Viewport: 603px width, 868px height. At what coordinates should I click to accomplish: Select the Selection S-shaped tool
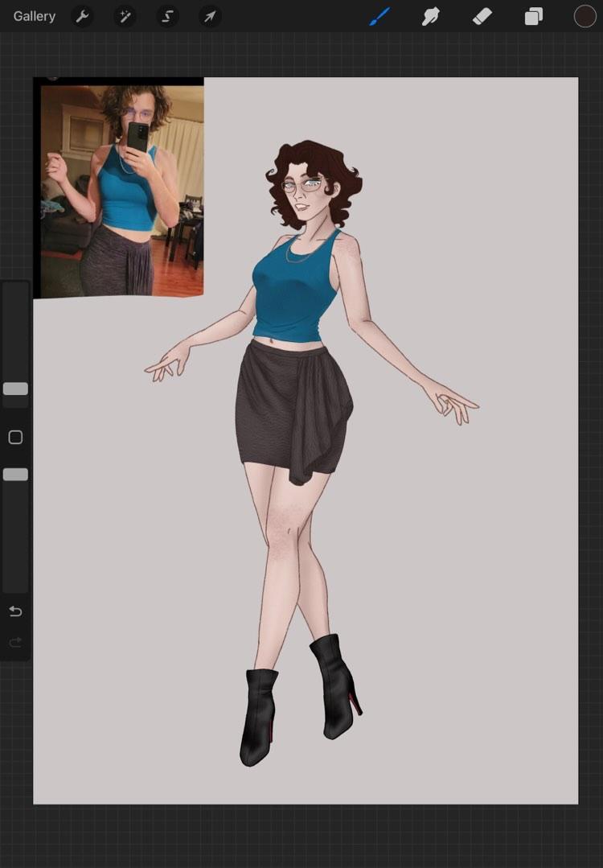click(x=167, y=17)
